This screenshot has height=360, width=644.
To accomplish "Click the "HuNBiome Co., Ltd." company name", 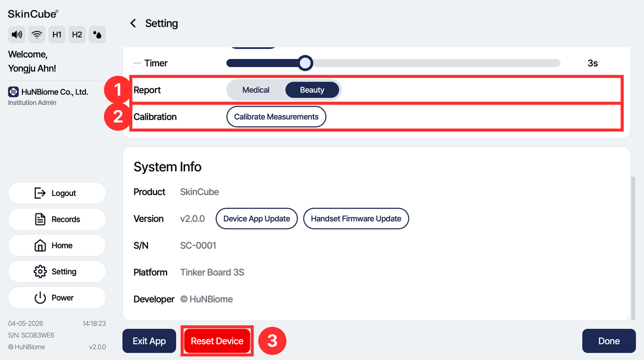I will click(x=55, y=91).
